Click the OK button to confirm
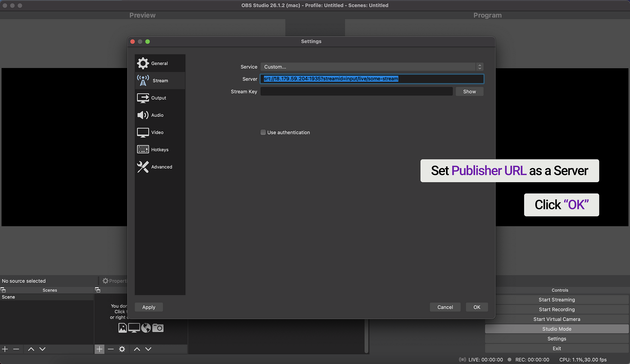This screenshot has width=630, height=364. coord(477,307)
